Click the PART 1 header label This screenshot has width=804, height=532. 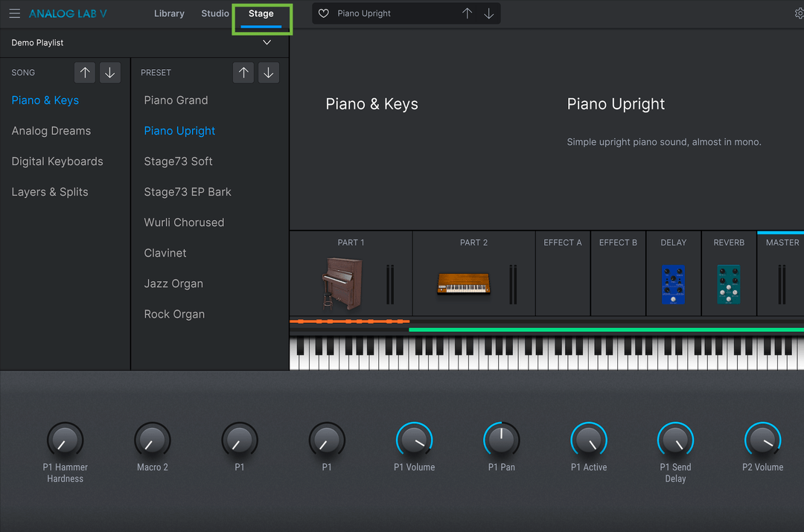(351, 243)
